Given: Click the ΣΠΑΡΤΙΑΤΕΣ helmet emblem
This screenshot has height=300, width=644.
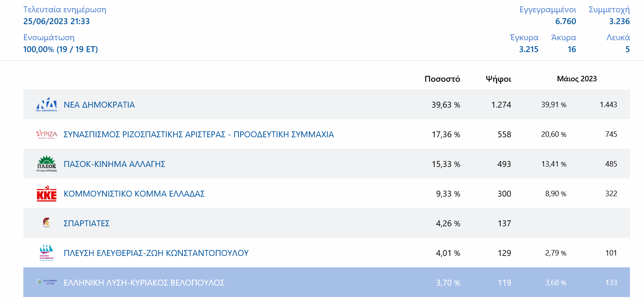Looking at the screenshot, I should (x=47, y=223).
